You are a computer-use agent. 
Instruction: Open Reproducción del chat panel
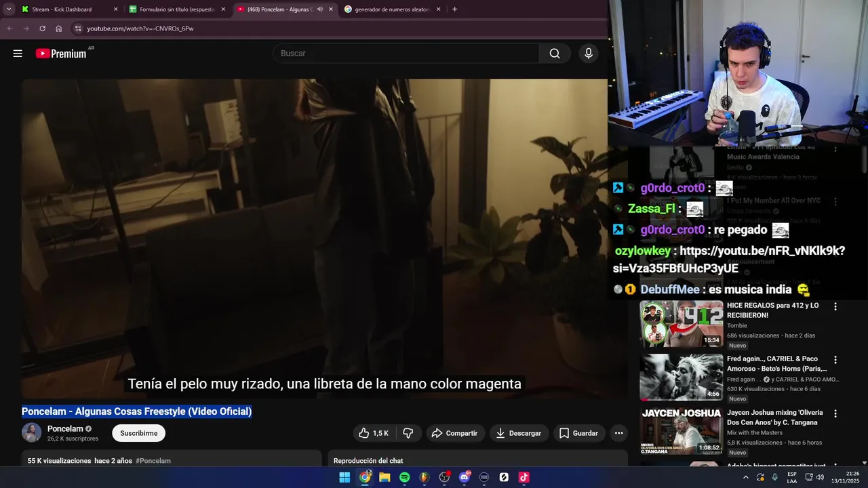(477, 460)
